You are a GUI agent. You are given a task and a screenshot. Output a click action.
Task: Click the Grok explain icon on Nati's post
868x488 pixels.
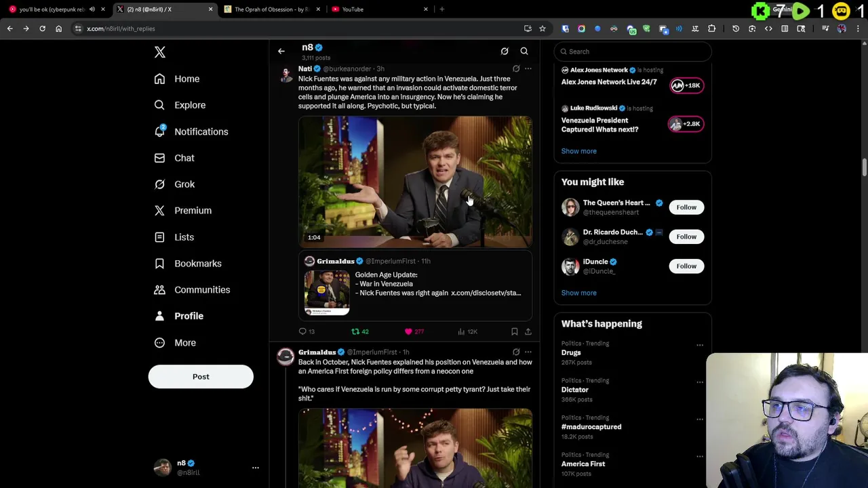coord(516,68)
